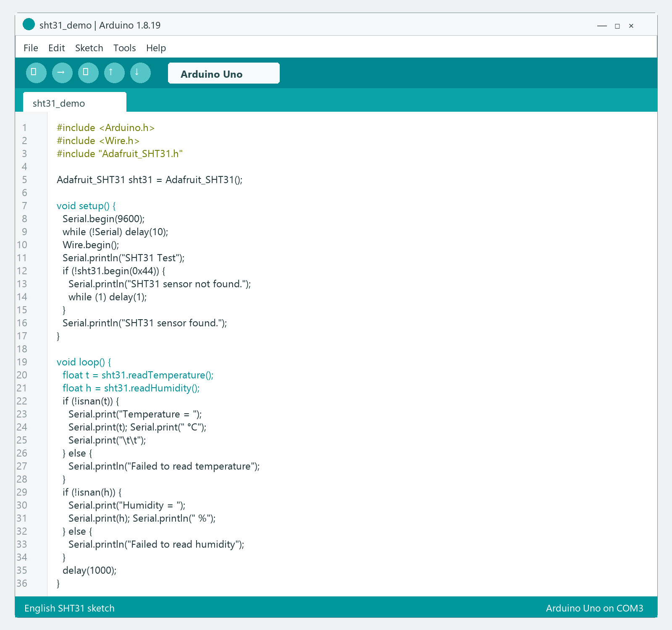This screenshot has height=630, width=672.
Task: Click the 'void loop() {' line
Action: pyautogui.click(x=84, y=362)
